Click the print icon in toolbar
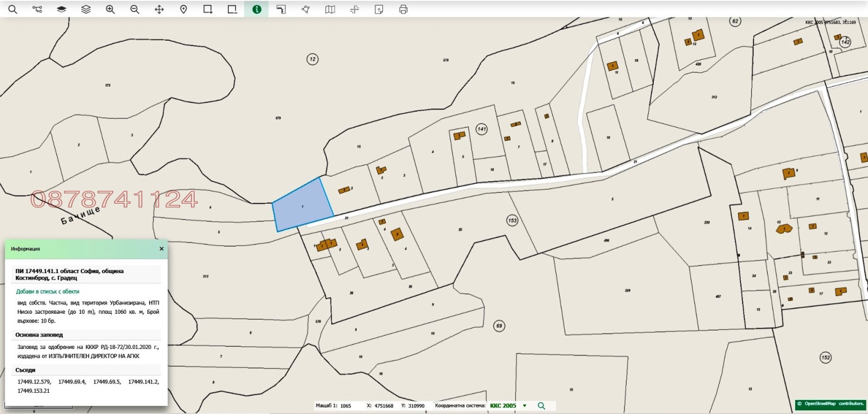The width and height of the screenshot is (868, 414). (403, 9)
